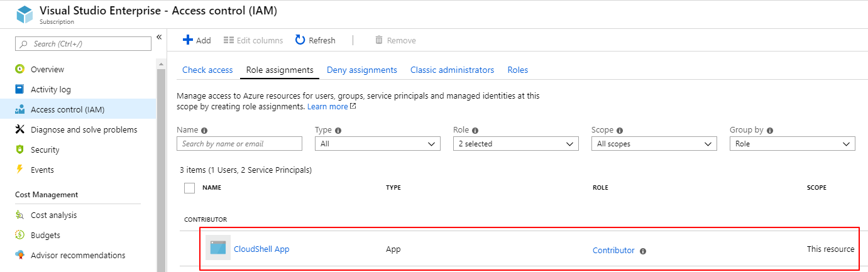Click the Visual Studio Enterprise subscription cube icon

point(25,15)
